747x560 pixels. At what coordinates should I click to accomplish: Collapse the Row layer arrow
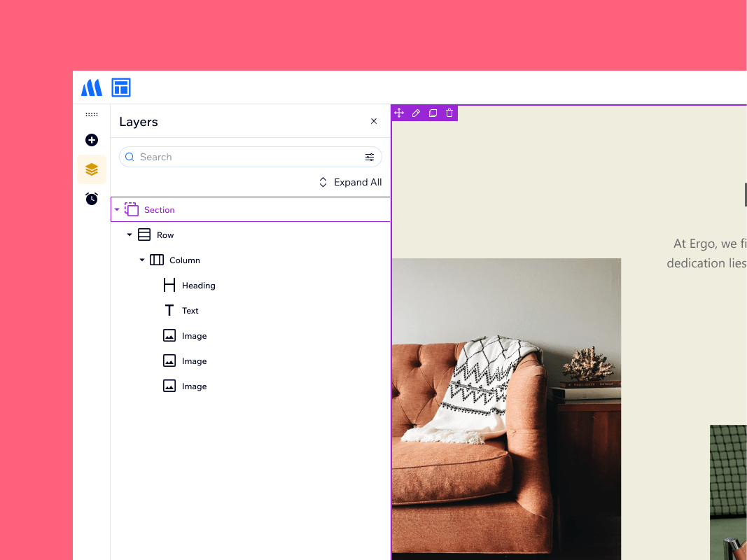(x=130, y=235)
